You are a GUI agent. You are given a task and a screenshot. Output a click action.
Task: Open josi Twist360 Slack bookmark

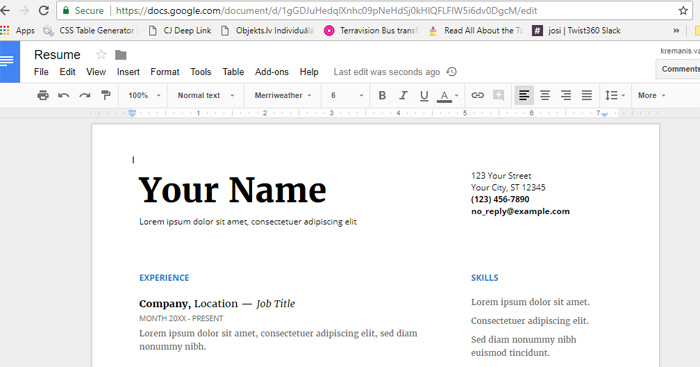tap(577, 30)
